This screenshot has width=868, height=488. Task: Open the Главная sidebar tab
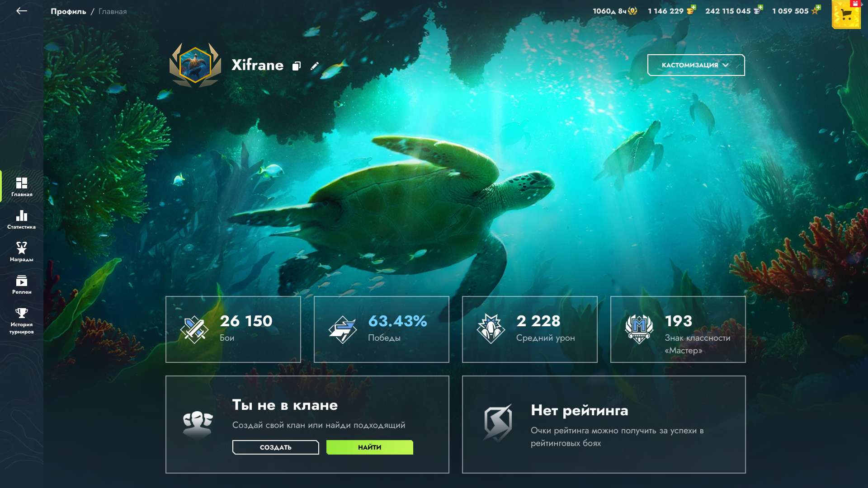point(22,187)
